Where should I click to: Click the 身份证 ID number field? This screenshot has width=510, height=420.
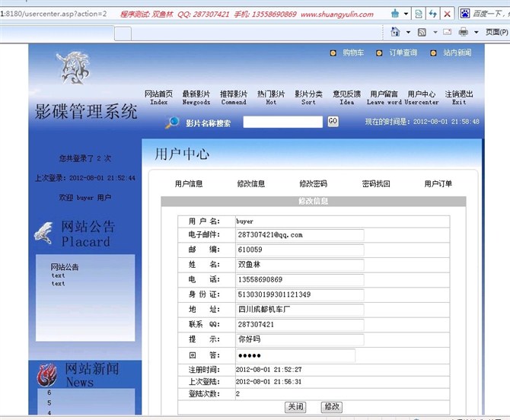pyautogui.click(x=300, y=295)
